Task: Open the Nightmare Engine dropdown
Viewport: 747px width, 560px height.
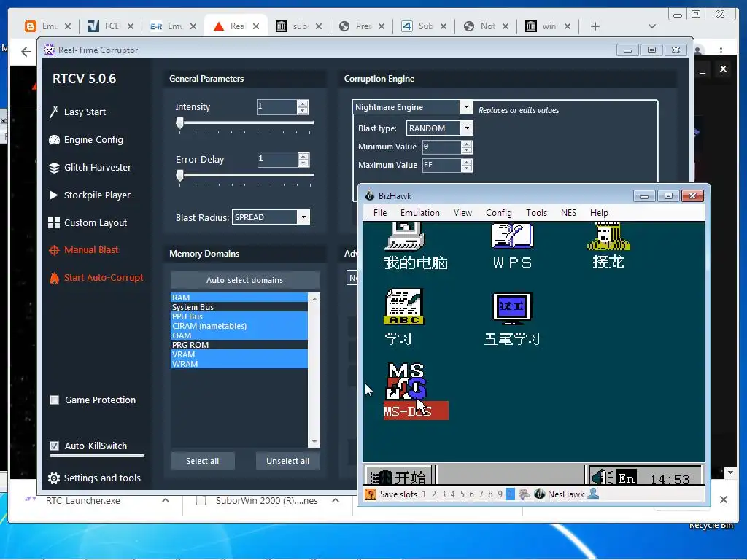Action: [x=466, y=106]
